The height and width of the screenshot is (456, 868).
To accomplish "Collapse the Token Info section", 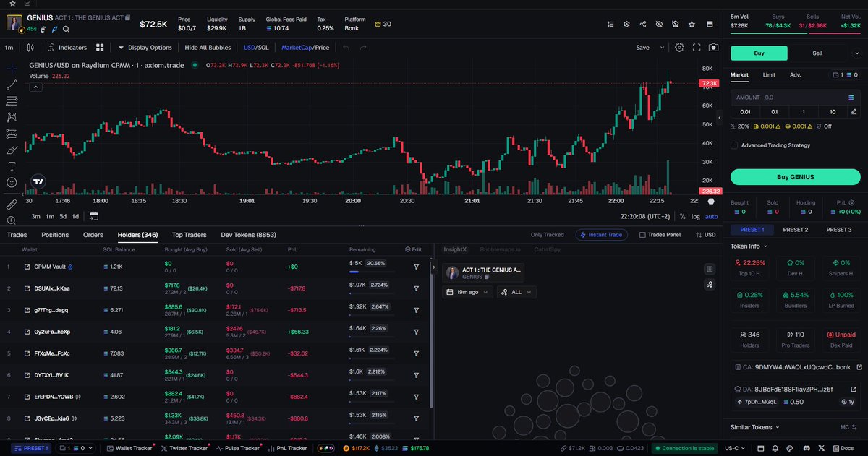I will click(x=749, y=246).
